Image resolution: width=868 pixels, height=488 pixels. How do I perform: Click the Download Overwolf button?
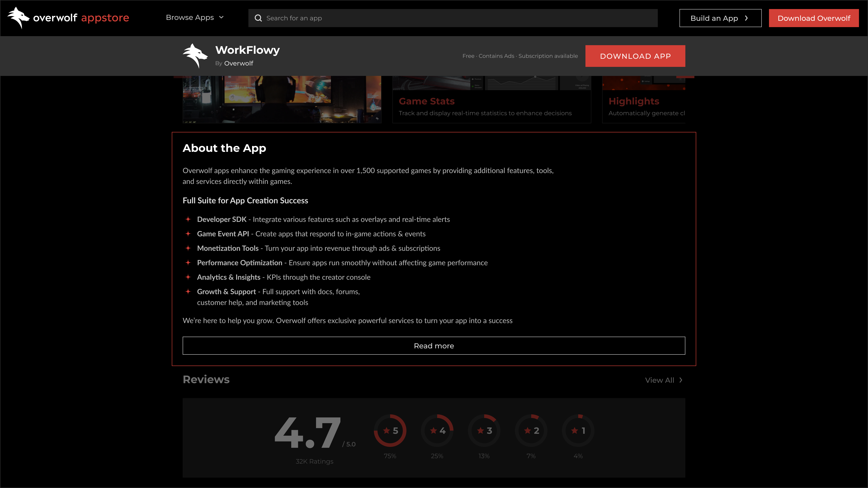(814, 18)
